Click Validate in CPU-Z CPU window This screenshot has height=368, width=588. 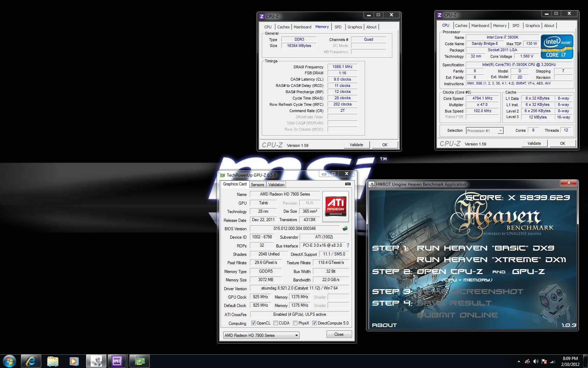tap(534, 143)
